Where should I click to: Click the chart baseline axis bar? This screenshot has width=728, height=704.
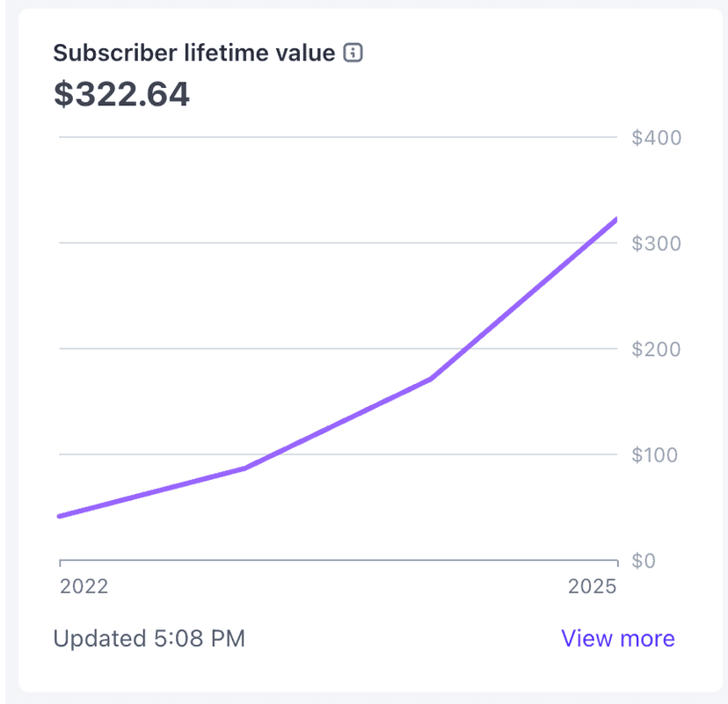339,559
